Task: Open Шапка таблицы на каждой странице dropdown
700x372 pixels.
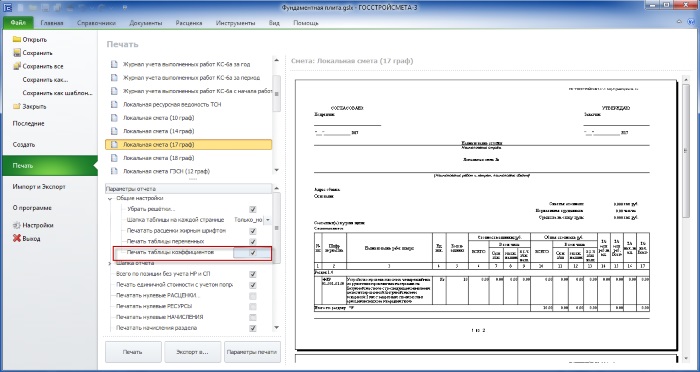Action: [267, 220]
